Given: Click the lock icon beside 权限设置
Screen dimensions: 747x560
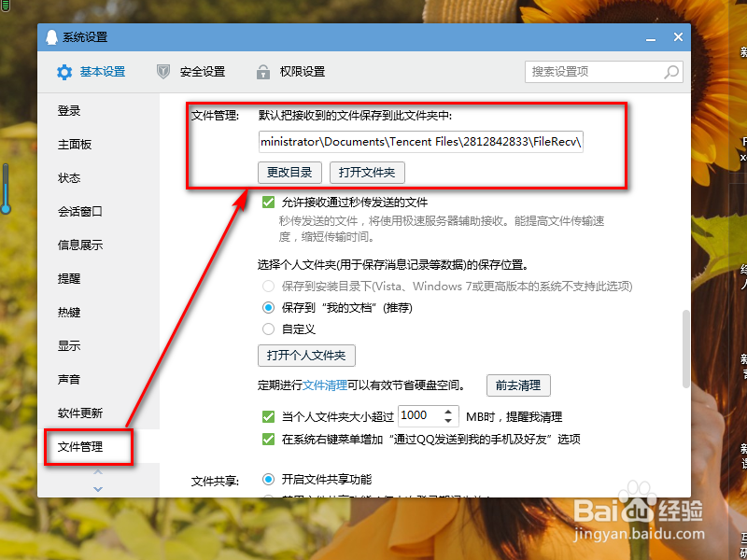Looking at the screenshot, I should coord(262,72).
